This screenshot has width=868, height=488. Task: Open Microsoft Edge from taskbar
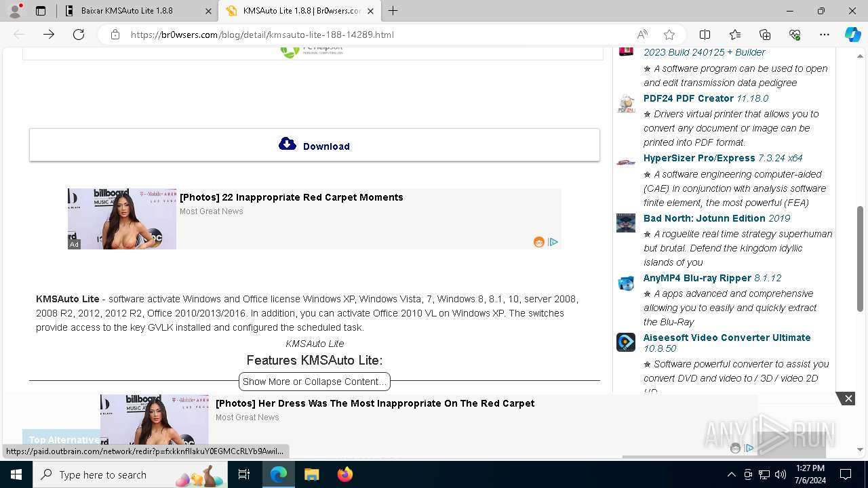point(279,474)
